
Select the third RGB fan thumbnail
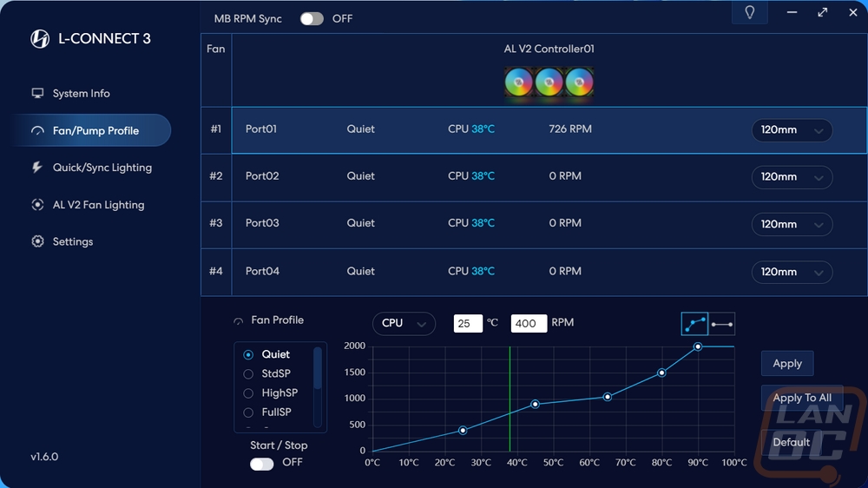(x=580, y=82)
